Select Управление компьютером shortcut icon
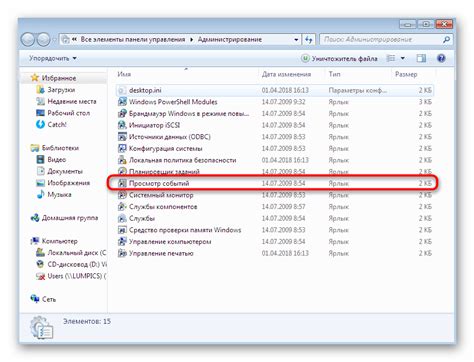 pyautogui.click(x=122, y=242)
